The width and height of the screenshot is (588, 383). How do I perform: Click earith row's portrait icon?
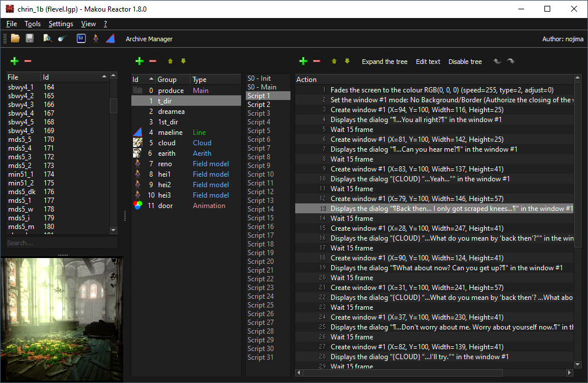click(x=138, y=153)
